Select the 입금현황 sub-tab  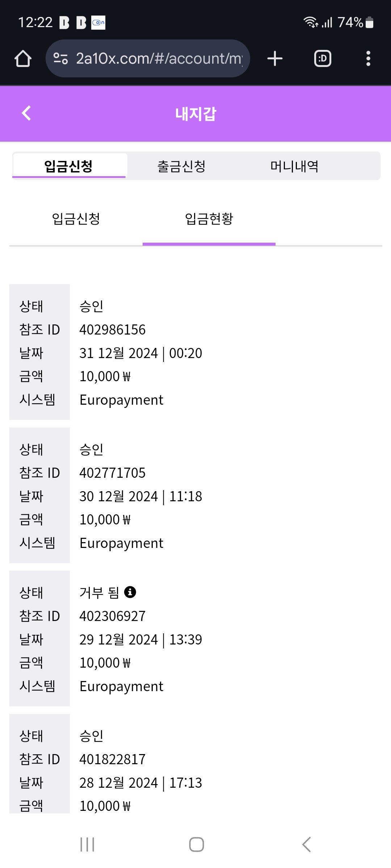click(x=209, y=219)
